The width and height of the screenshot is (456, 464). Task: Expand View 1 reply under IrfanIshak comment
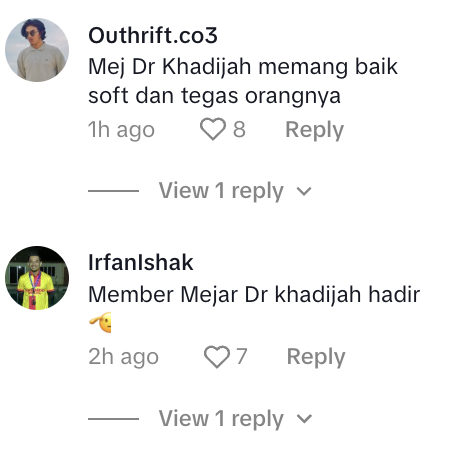[x=221, y=419]
